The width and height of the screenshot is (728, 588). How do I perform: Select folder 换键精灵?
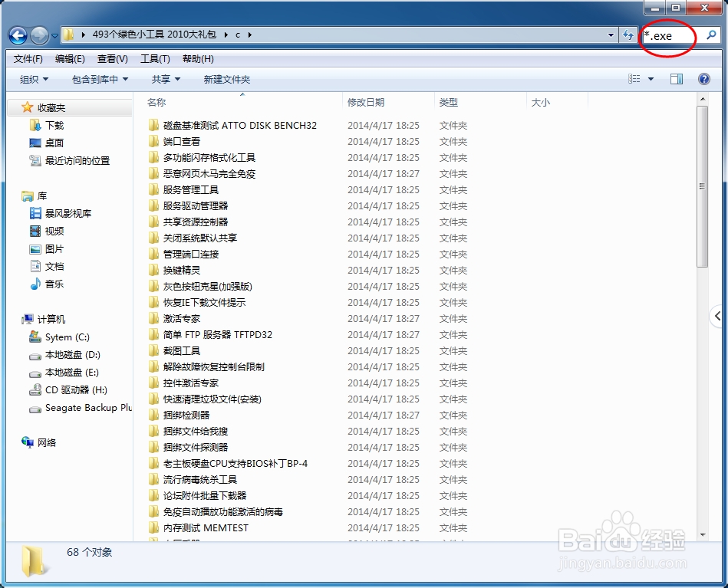tap(181, 270)
